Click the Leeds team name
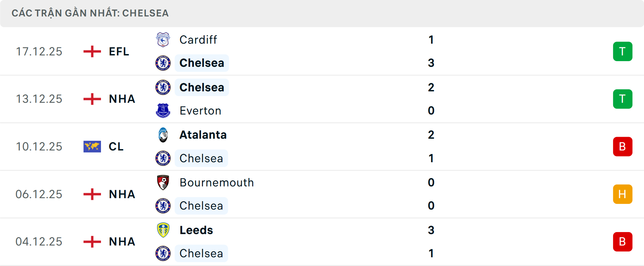The height and width of the screenshot is (266, 644). click(x=196, y=230)
